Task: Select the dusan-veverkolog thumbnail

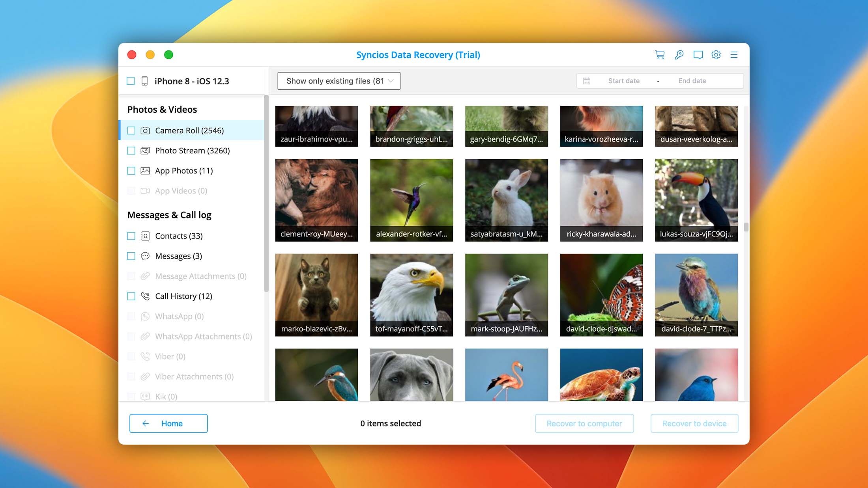Action: coord(696,126)
